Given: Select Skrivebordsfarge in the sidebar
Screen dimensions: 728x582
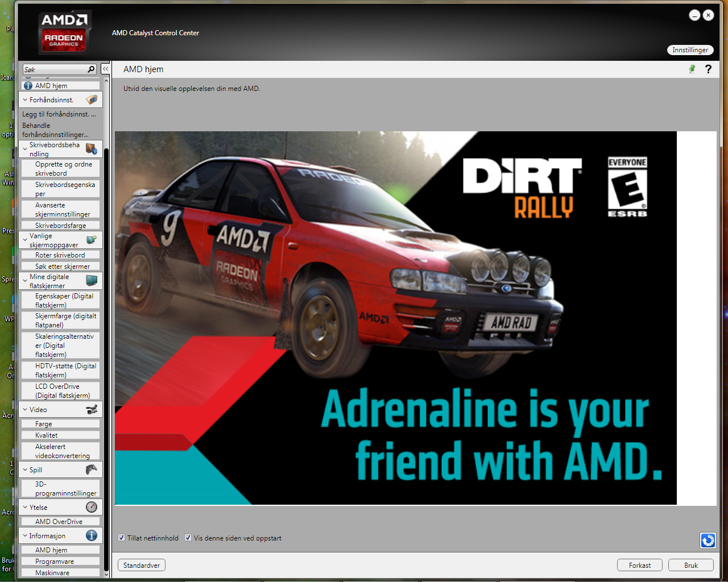Looking at the screenshot, I should point(60,225).
